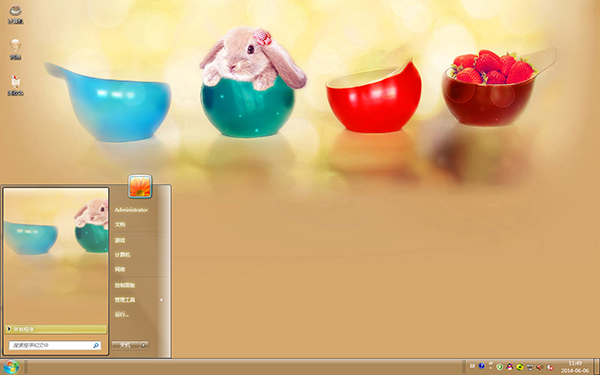Open Games (游戏) in the Start menu
The height and width of the screenshot is (375, 600).
click(x=120, y=240)
